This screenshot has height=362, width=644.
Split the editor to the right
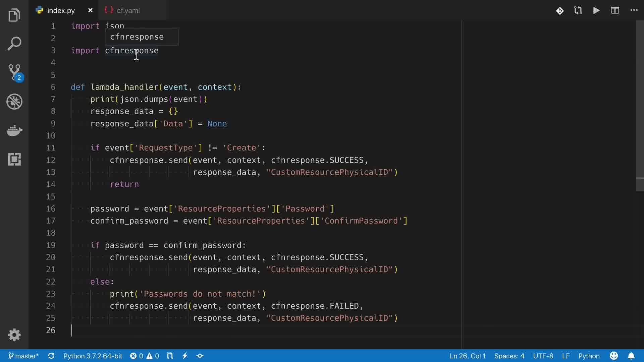(x=615, y=11)
